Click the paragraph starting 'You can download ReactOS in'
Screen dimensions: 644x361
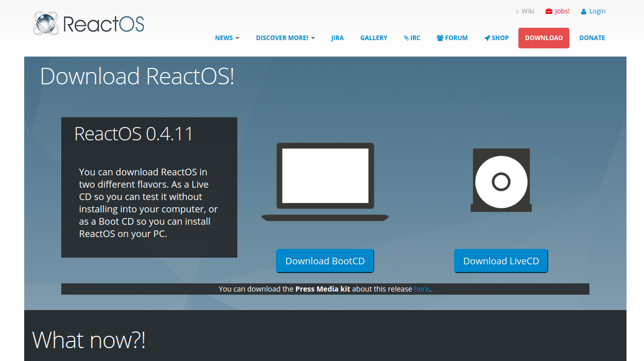[148, 203]
